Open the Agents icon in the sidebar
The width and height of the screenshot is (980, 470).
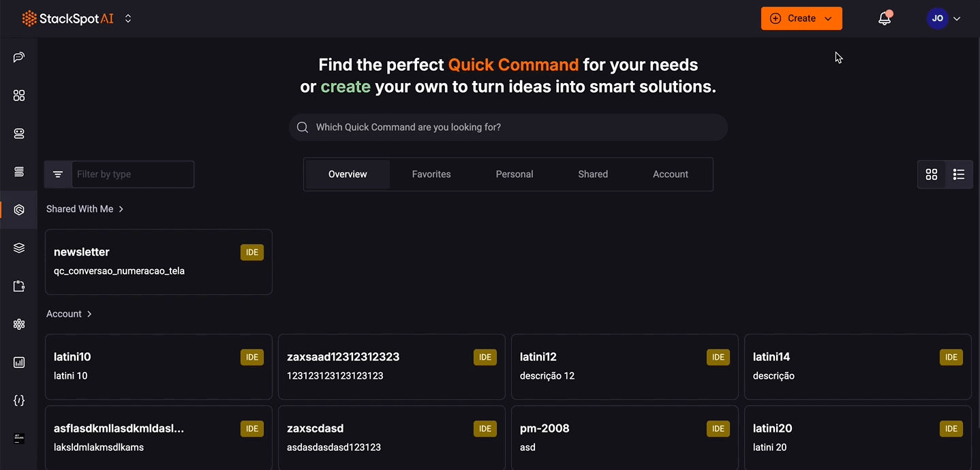(18, 133)
